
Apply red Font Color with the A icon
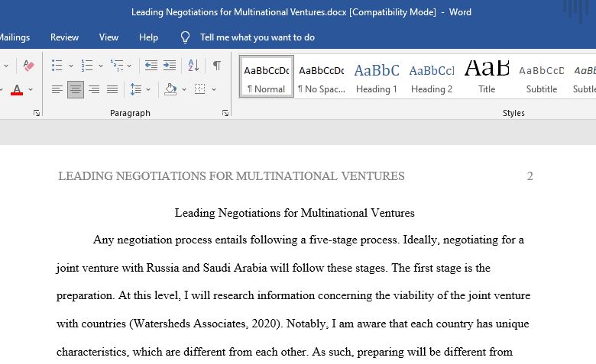tap(17, 89)
